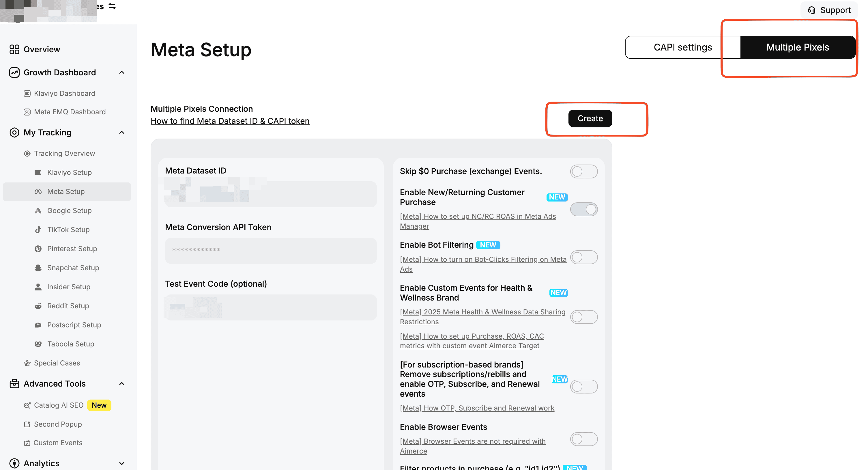Select the Multiple Pixels tab
Image resolution: width=868 pixels, height=470 pixels.
(798, 48)
